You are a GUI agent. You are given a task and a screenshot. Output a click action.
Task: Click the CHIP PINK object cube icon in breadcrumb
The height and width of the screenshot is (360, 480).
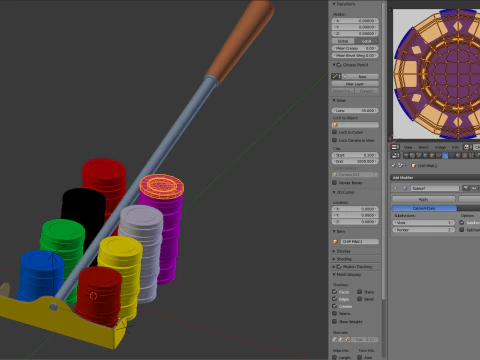pyautogui.click(x=414, y=166)
